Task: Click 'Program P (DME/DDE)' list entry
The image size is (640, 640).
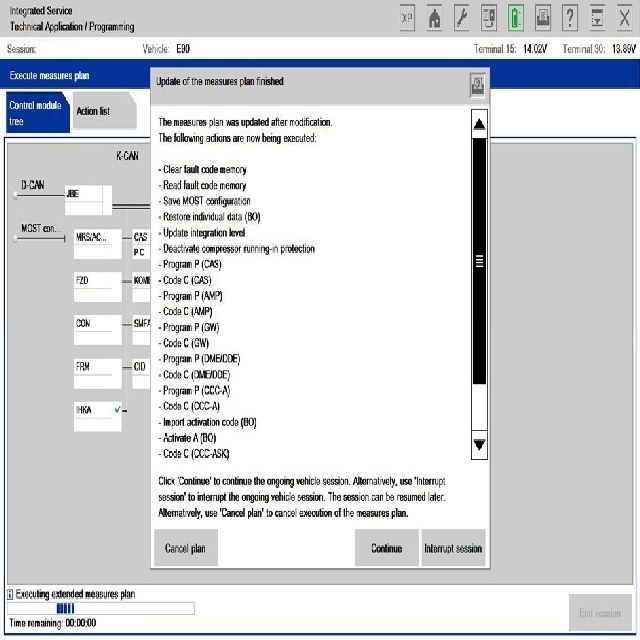Action: tap(200, 359)
